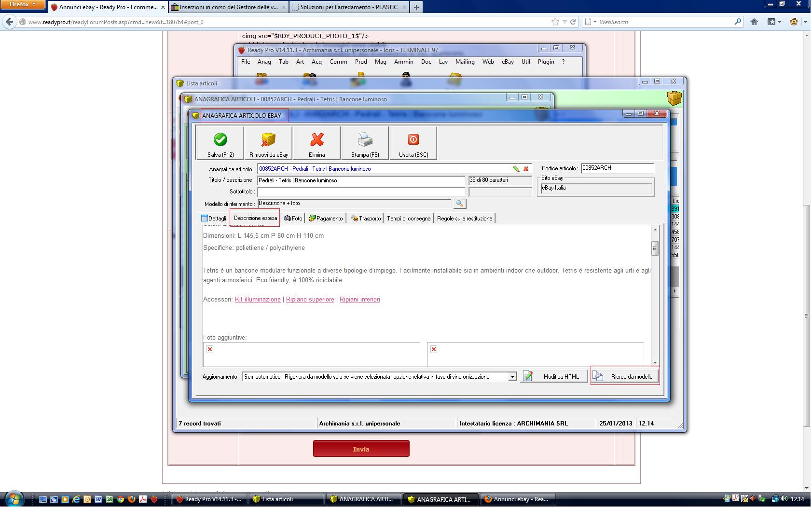Open the Regole sulla restituzione tab
Image resolution: width=812 pixels, height=507 pixels.
click(x=465, y=219)
